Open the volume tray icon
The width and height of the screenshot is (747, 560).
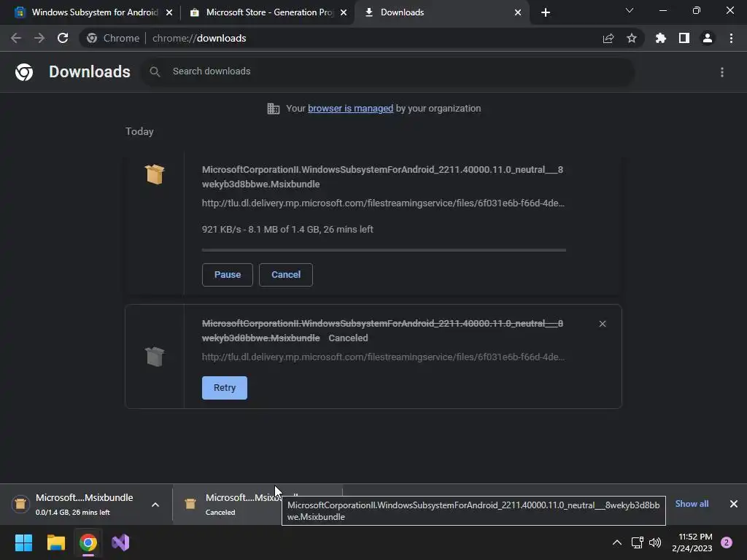[x=656, y=542]
